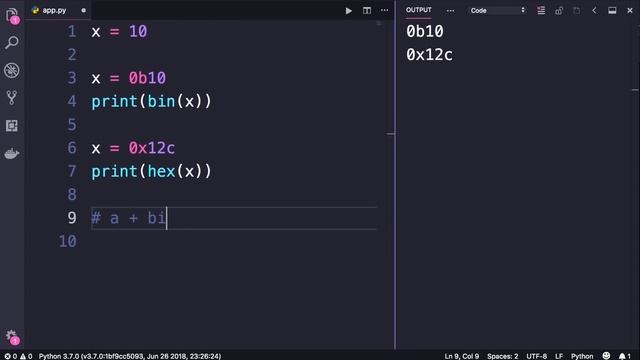Toggle output scroll lock

click(x=559, y=11)
